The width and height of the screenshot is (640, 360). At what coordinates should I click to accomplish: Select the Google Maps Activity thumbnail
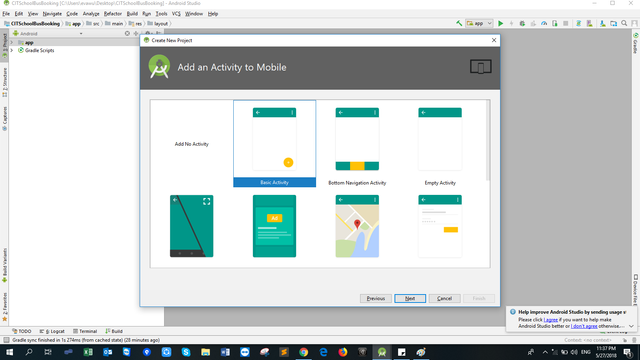357,226
